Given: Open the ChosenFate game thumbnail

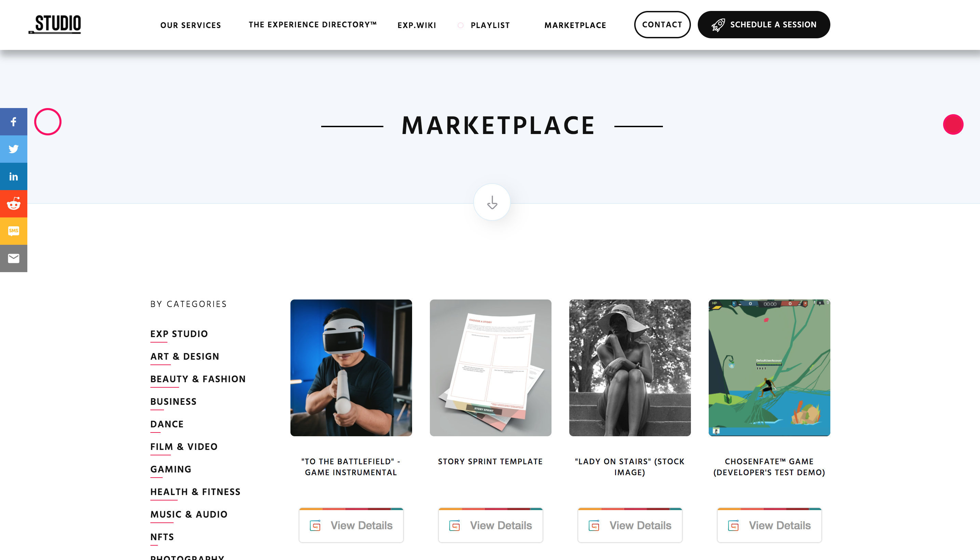Looking at the screenshot, I should click(x=768, y=368).
